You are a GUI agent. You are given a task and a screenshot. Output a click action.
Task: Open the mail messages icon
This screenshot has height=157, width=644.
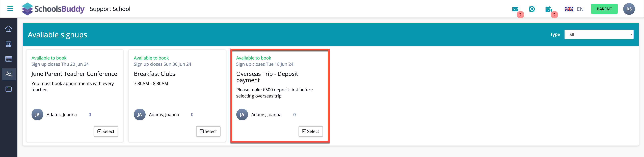click(515, 9)
